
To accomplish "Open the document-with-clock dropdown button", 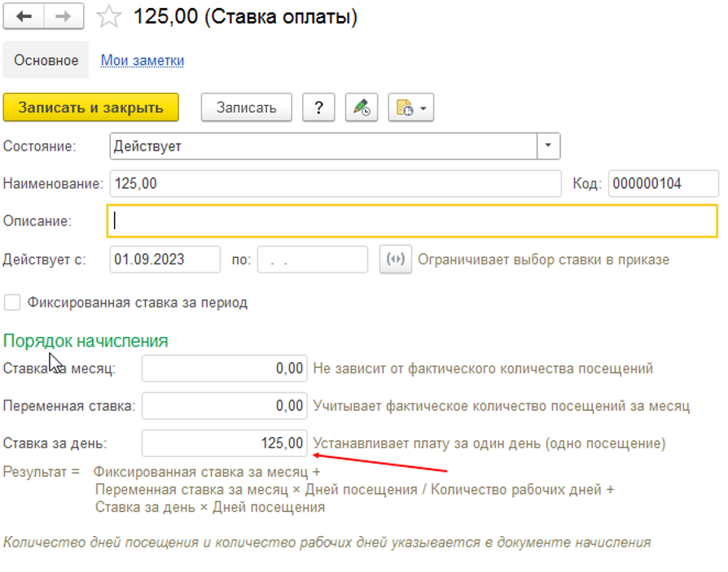I will tap(410, 107).
